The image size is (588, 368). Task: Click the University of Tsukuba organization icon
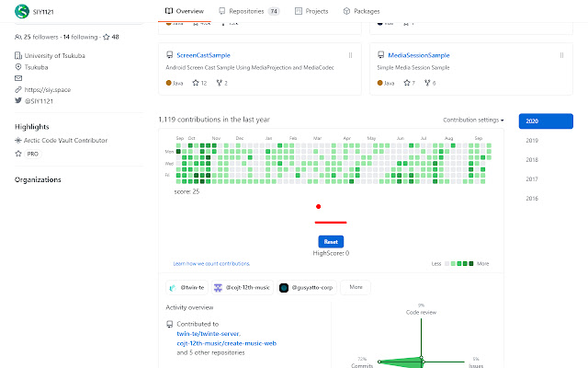tap(18, 55)
